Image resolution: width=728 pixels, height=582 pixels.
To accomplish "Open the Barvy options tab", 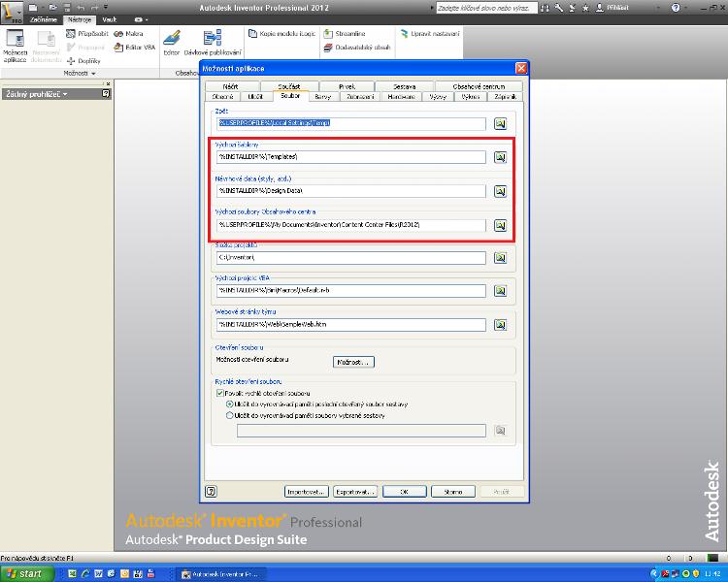I will (322, 97).
